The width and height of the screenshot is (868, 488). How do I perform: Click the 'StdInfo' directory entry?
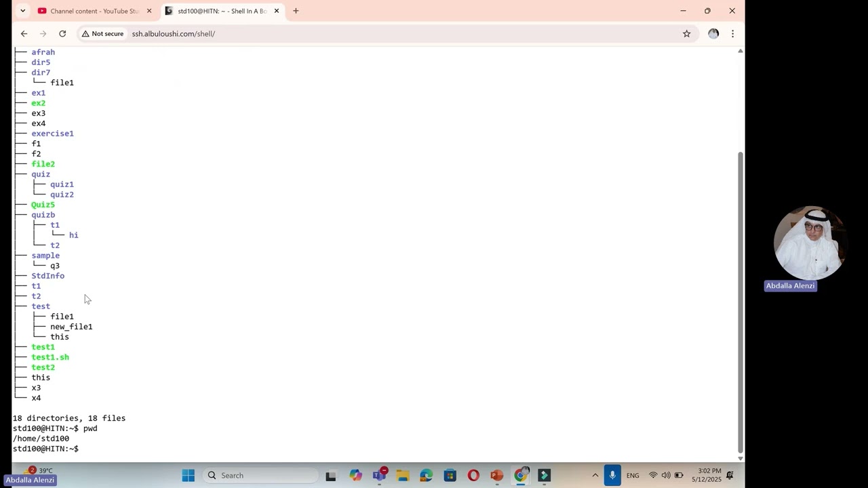point(47,276)
